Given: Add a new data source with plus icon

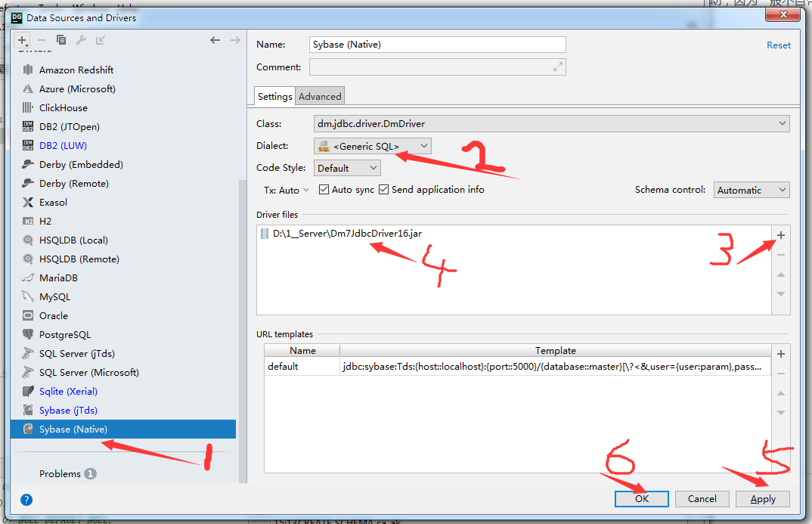Looking at the screenshot, I should point(22,40).
